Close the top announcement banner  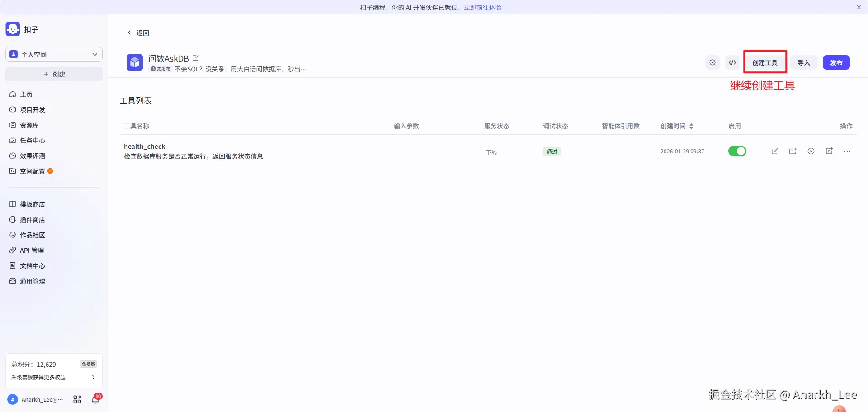(x=859, y=7)
